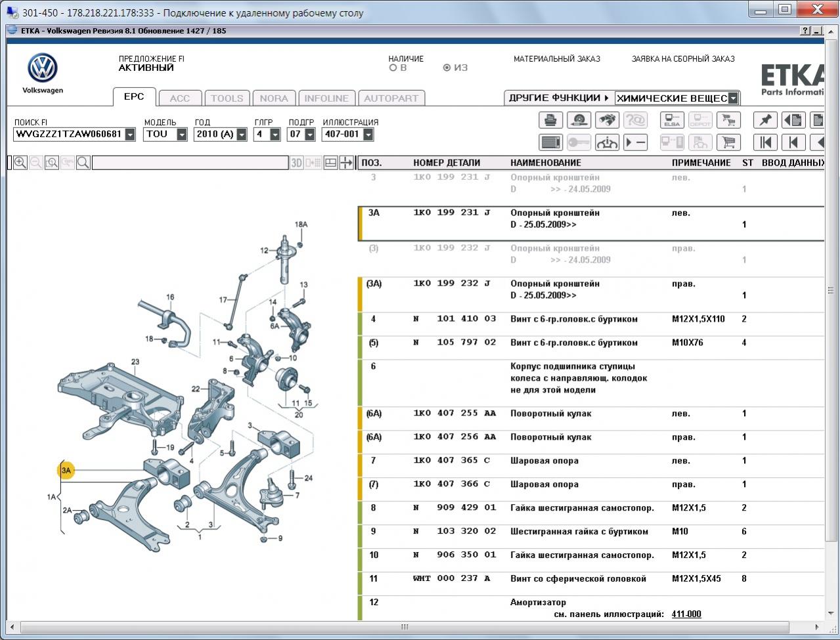840x640 pixels.
Task: Switch to the ACC tab
Action: pos(179,98)
